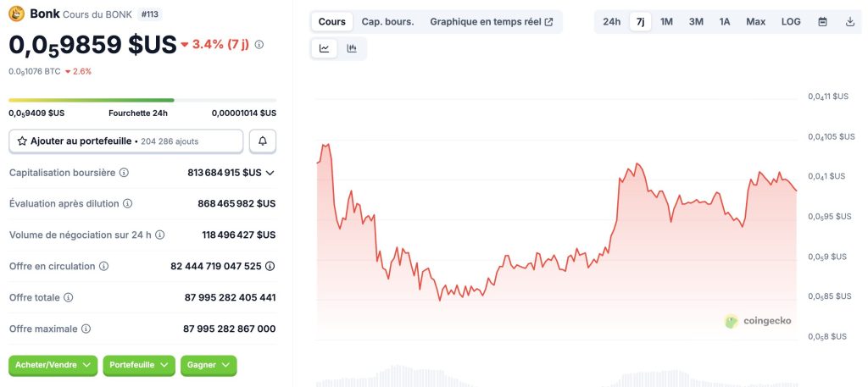Select the 1M time range

(667, 22)
